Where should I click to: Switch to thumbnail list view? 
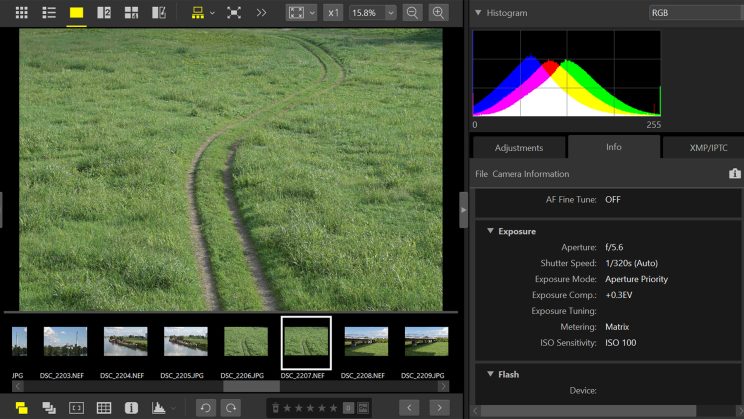point(48,13)
